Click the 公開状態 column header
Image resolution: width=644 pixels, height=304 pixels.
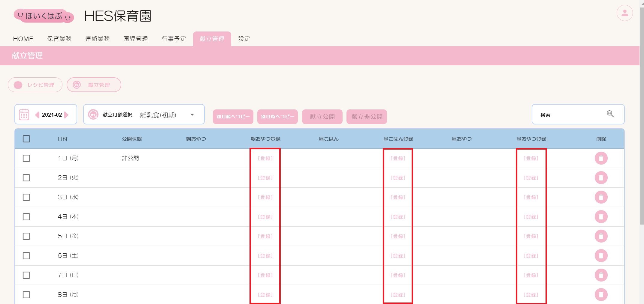[x=132, y=139]
